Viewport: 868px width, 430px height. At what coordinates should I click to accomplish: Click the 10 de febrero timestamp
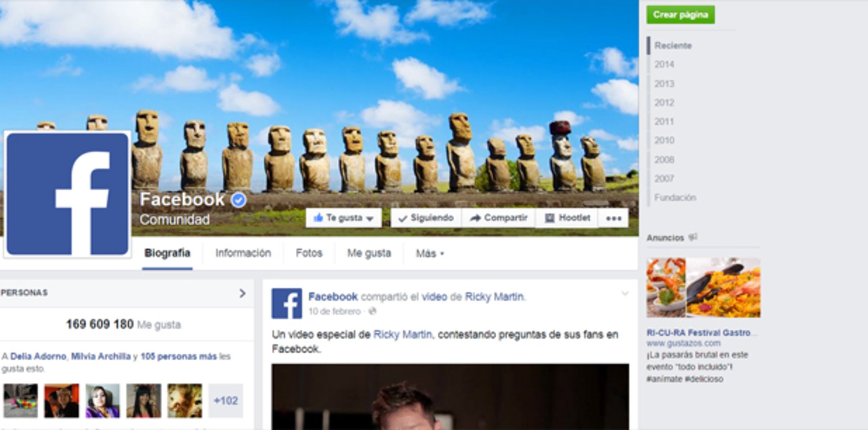click(334, 311)
